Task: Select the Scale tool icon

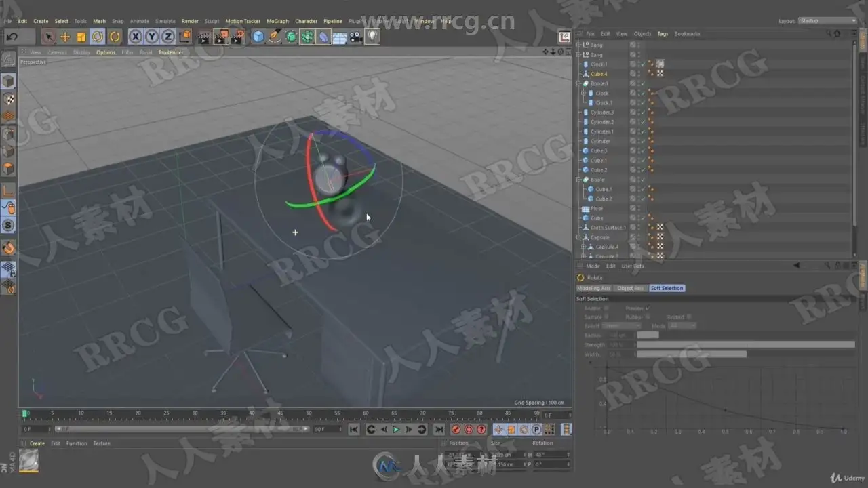Action: pyautogui.click(x=81, y=37)
